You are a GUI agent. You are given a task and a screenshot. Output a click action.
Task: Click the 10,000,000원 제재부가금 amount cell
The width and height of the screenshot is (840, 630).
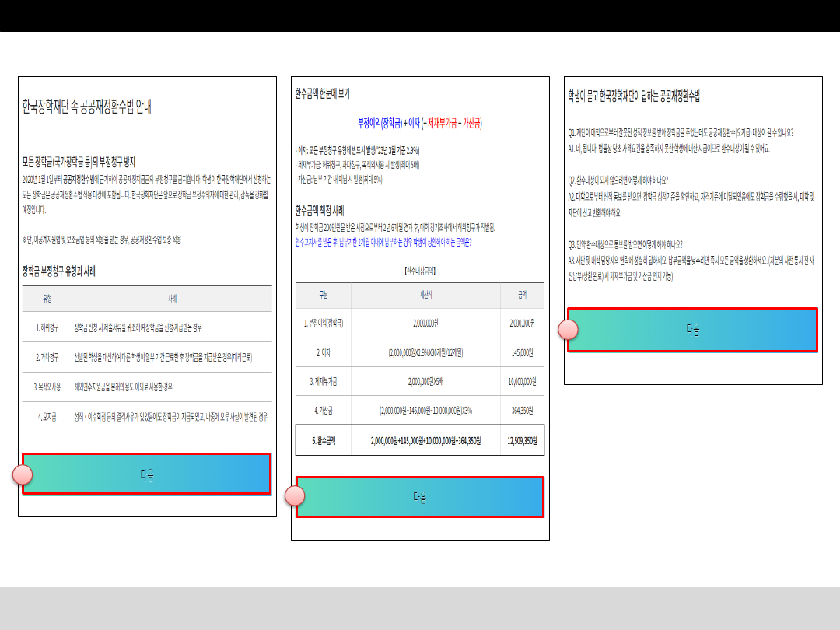tap(521, 382)
